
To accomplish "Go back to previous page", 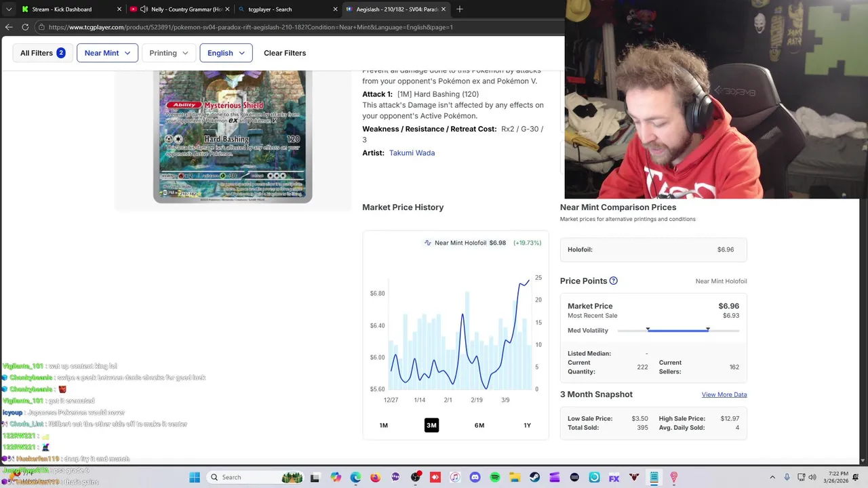I will tap(9, 27).
